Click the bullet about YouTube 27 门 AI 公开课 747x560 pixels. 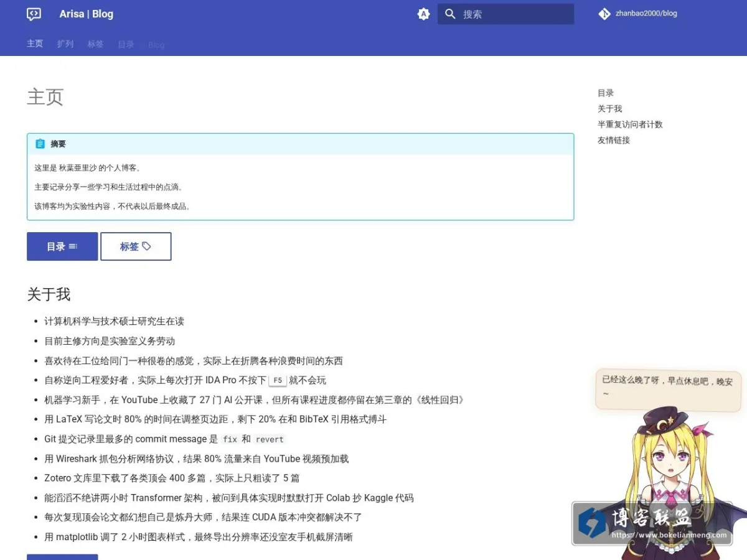click(255, 400)
